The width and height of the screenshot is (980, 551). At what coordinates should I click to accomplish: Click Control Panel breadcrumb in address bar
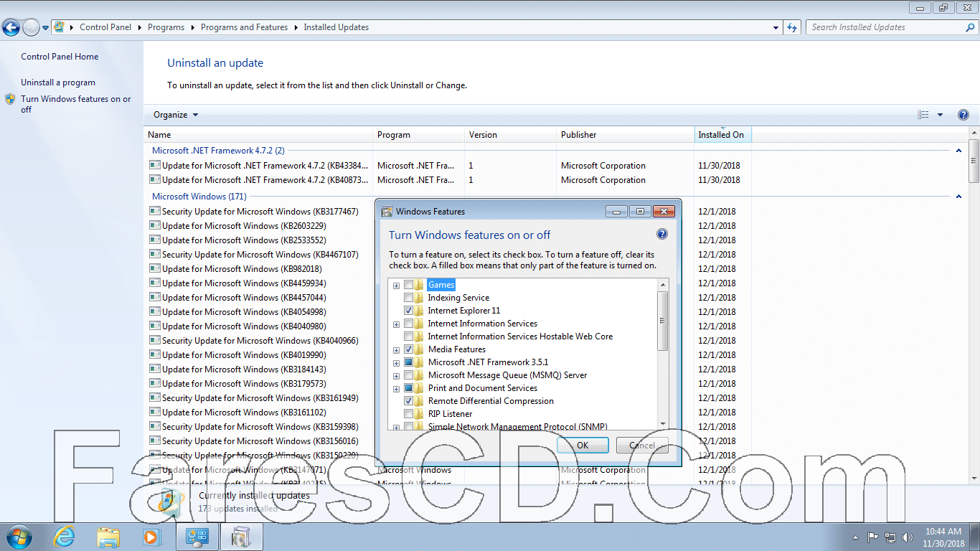[x=105, y=27]
